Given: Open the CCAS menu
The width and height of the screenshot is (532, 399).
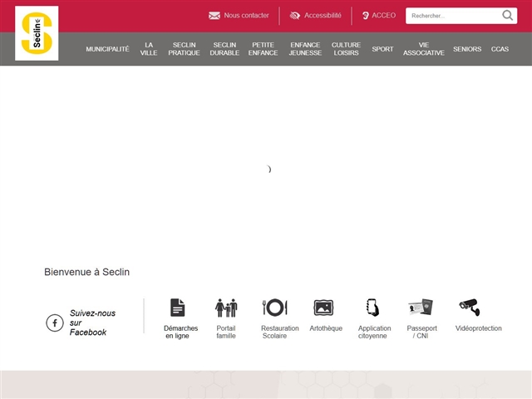Looking at the screenshot, I should (500, 49).
